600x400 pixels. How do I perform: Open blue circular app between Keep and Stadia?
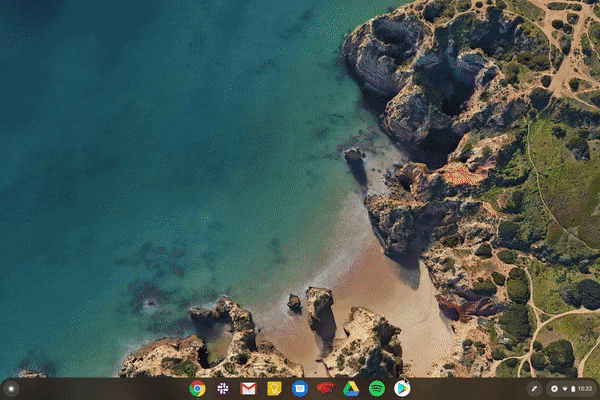tap(299, 388)
